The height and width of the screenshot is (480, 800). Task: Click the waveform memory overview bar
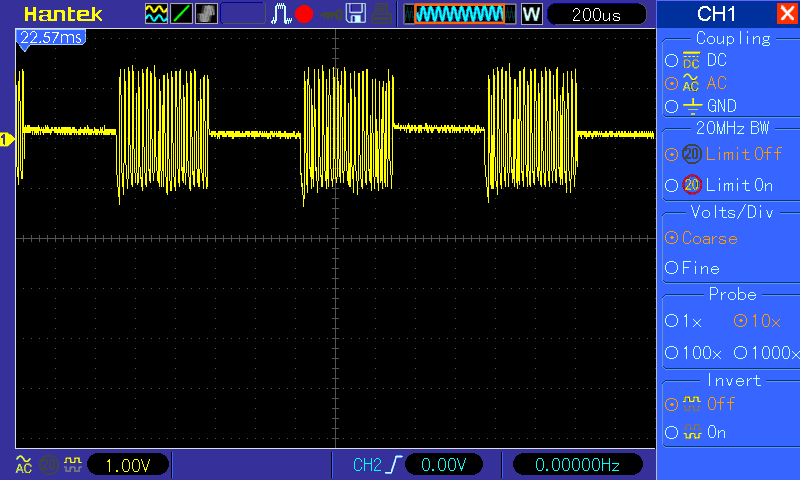[x=459, y=14]
